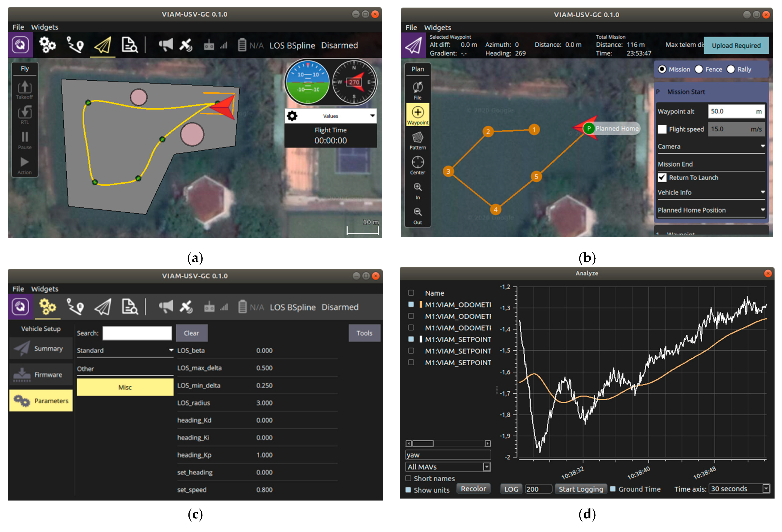Enable the Flight speed checkbox

(662, 129)
